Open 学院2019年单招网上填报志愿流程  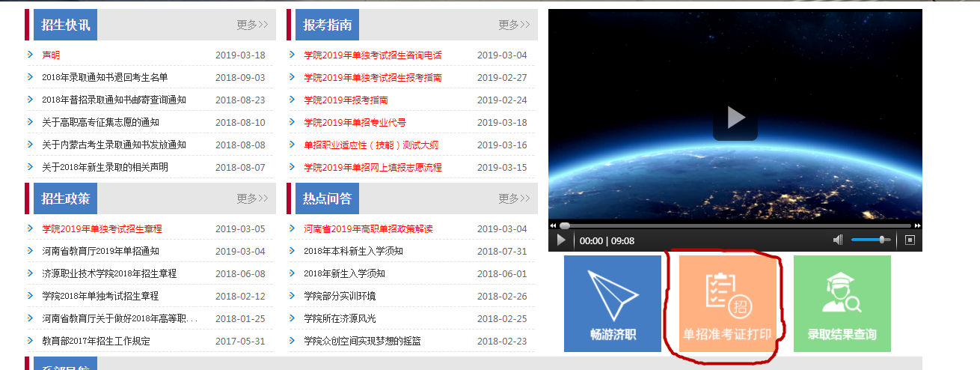coord(373,168)
